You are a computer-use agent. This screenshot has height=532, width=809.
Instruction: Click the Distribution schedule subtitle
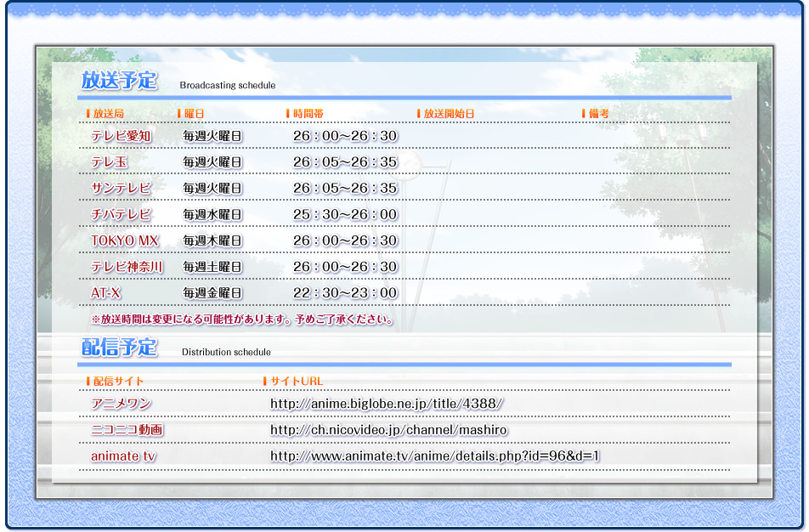coord(226,352)
